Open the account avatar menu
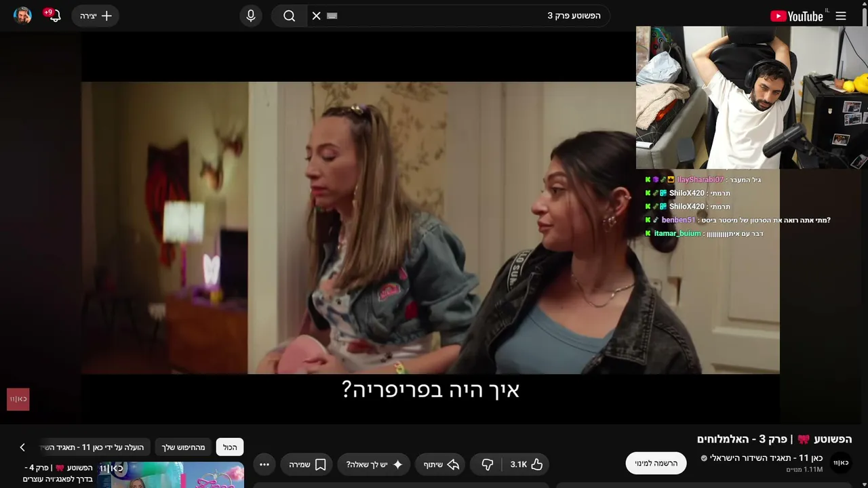868x488 pixels. [23, 16]
